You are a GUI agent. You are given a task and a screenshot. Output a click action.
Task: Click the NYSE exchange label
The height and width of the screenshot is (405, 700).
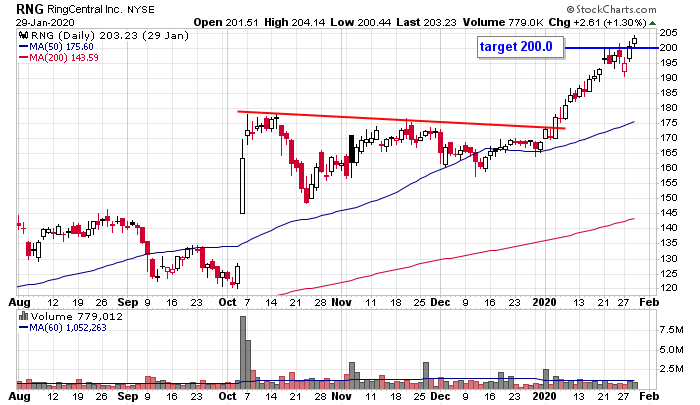(x=141, y=9)
